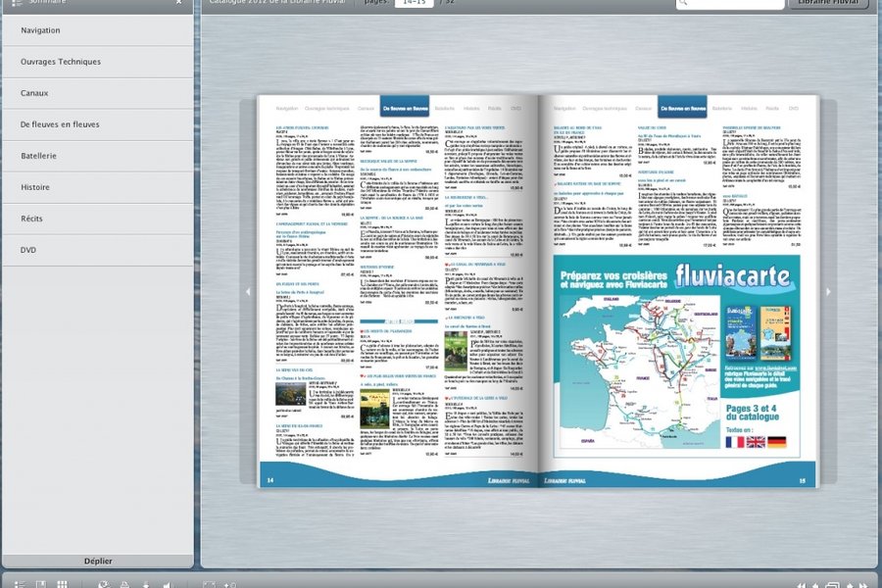Open the Navigation section in the summary
The width and height of the screenshot is (882, 588).
click(x=40, y=30)
